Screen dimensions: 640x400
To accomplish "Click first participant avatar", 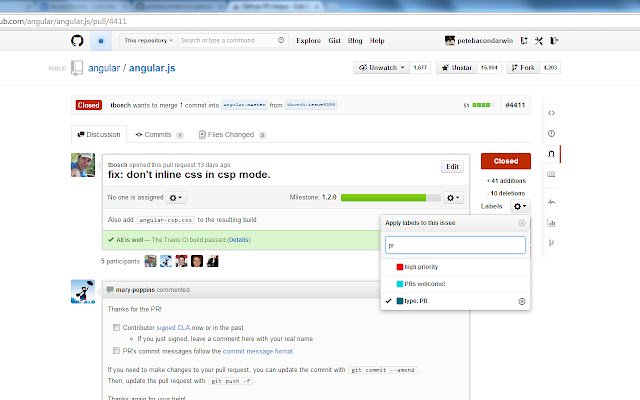I will [x=150, y=261].
